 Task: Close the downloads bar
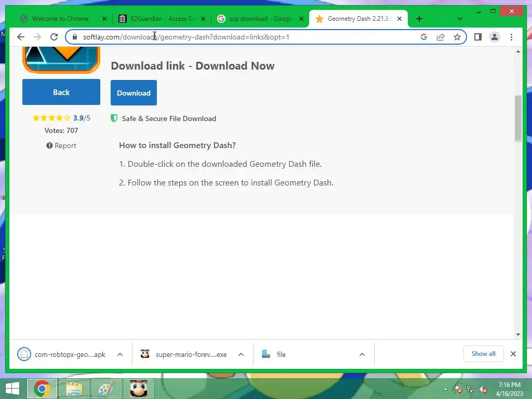513,354
